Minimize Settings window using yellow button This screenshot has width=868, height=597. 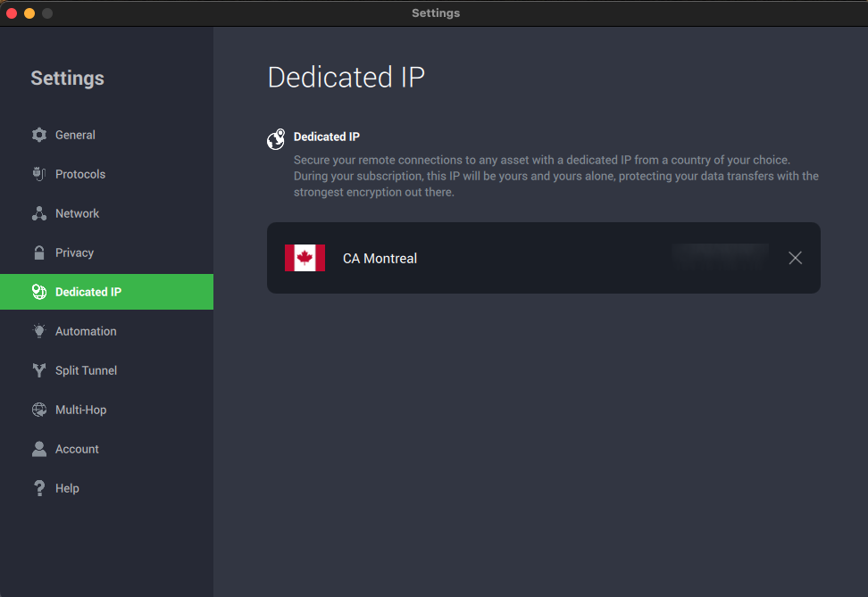[29, 13]
